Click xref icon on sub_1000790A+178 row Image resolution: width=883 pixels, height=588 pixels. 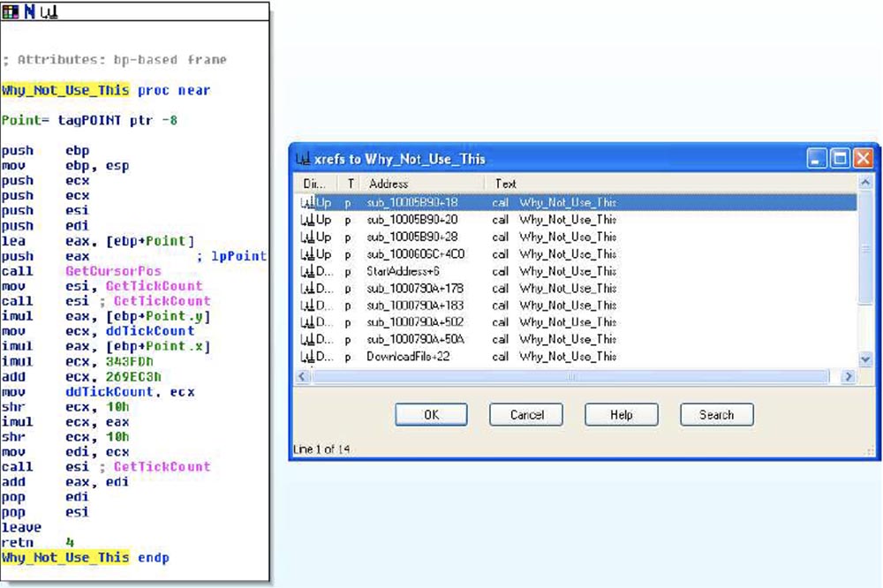[x=307, y=289]
